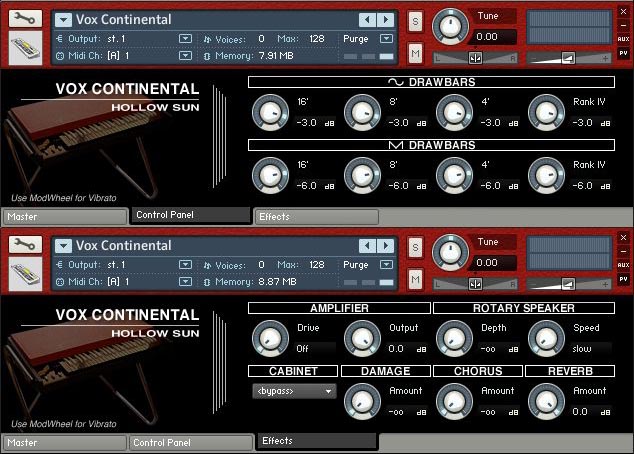Screen dimensions: 634x454
Task: Click the Tune knob in lower instrument
Action: 450,252
